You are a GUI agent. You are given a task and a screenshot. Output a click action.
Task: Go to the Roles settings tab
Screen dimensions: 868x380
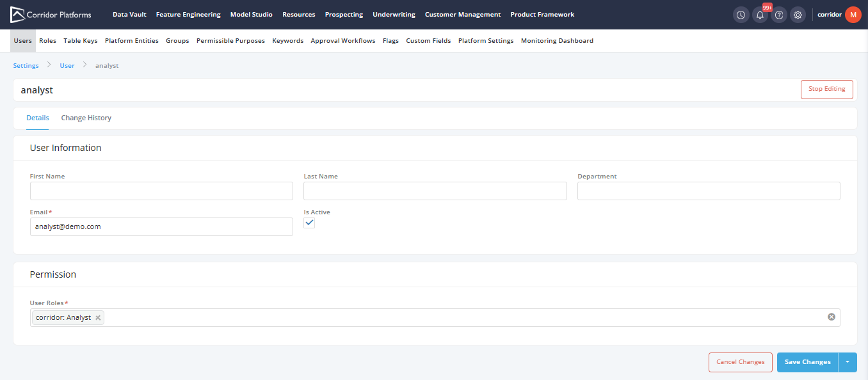47,41
